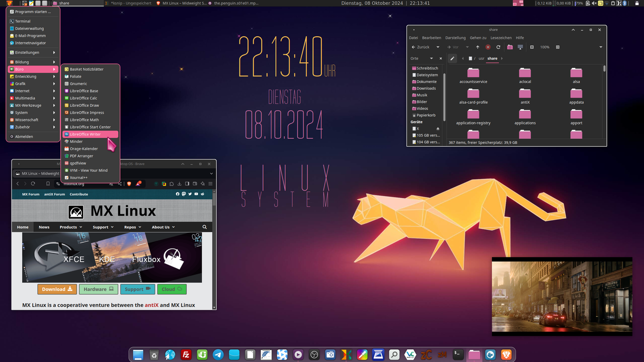Reload the page in Brave
Screen dimensions: 644x362
coord(33,184)
